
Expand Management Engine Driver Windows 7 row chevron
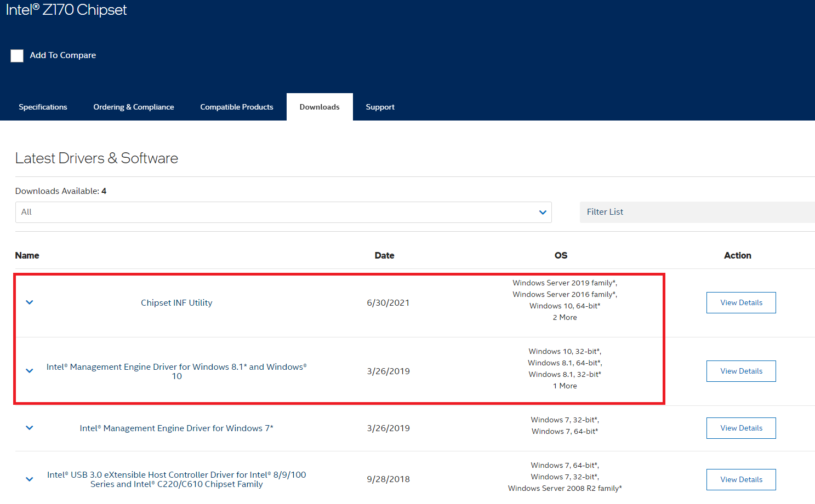(x=30, y=428)
